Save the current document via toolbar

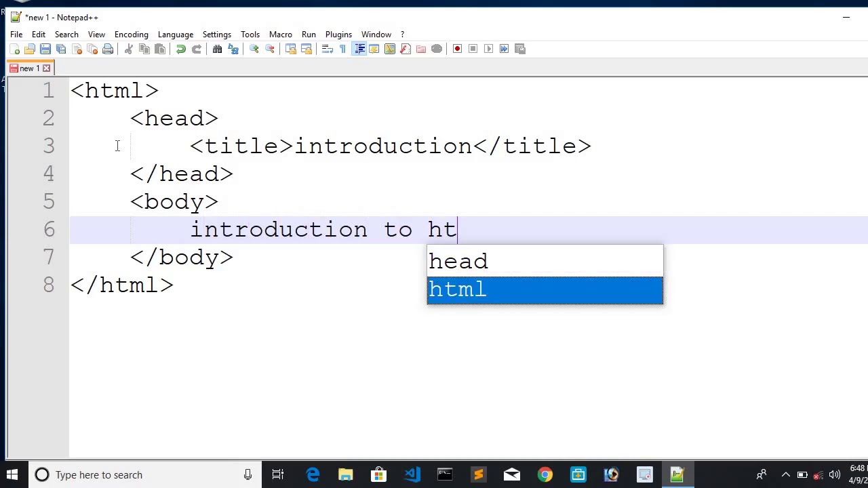(45, 49)
